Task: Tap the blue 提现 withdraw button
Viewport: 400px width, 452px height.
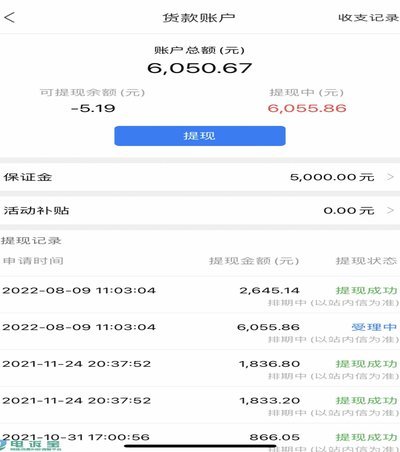Action: tap(200, 136)
